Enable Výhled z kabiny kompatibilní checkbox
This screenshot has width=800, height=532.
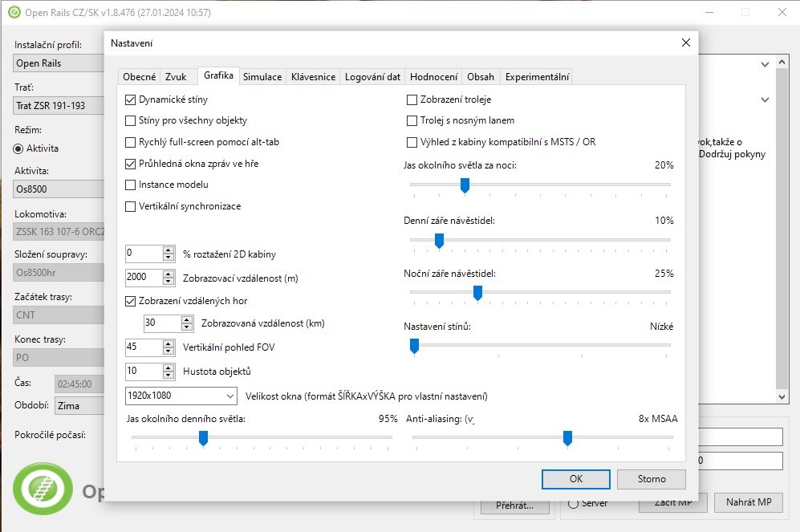click(412, 142)
